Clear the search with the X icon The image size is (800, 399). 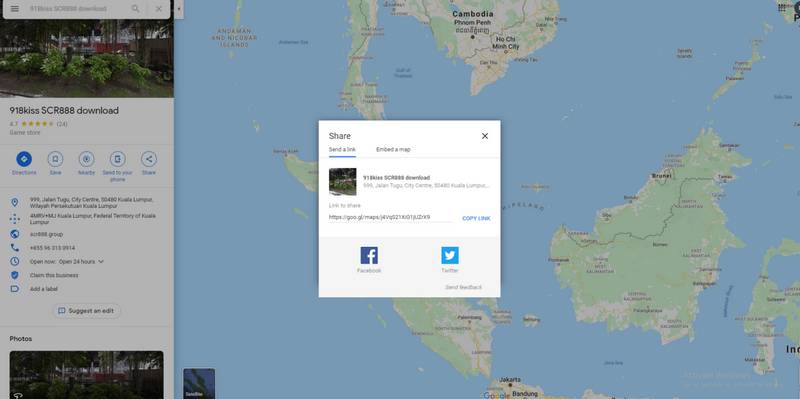(x=159, y=9)
